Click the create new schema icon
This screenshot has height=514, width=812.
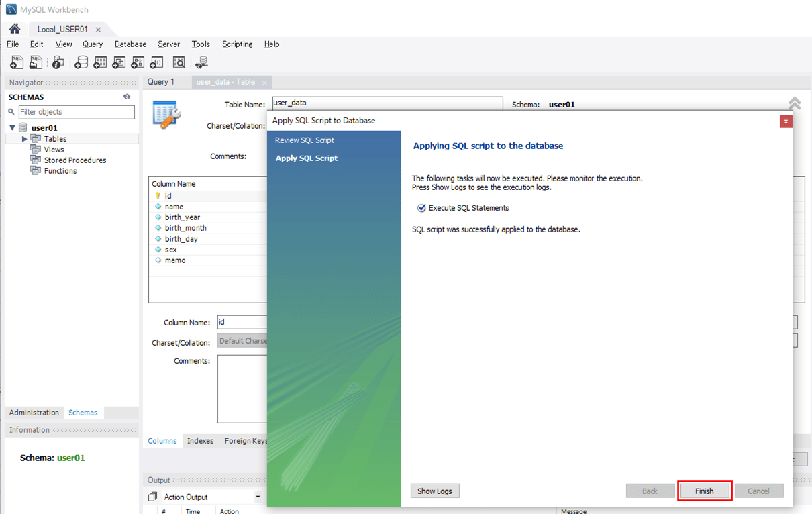(81, 62)
